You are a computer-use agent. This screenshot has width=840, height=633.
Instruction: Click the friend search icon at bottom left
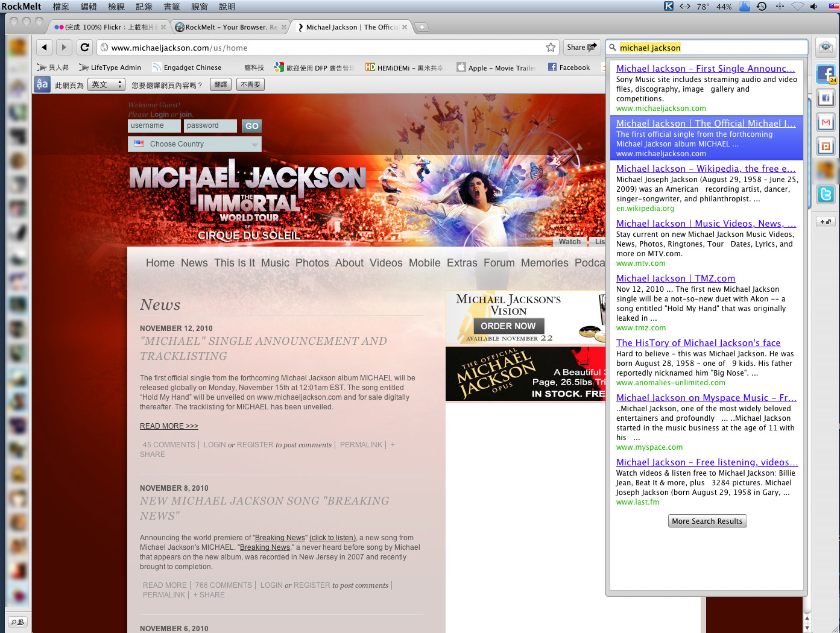point(17,622)
